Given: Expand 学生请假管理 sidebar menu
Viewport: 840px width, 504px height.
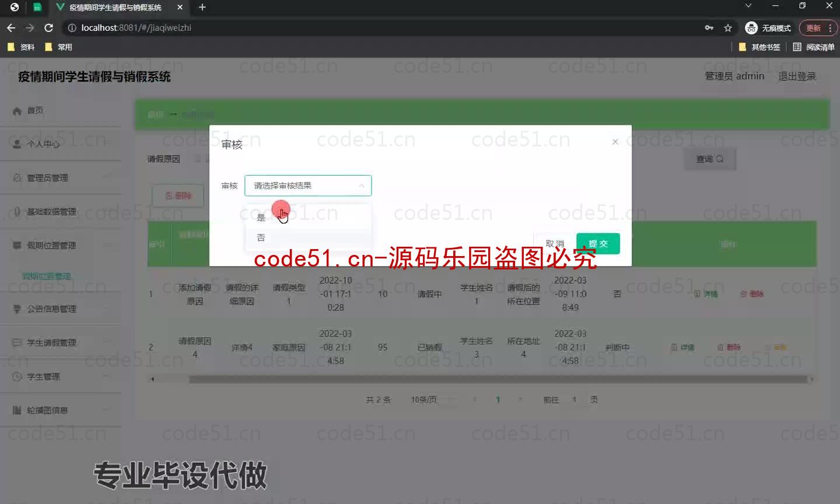Looking at the screenshot, I should click(x=61, y=343).
